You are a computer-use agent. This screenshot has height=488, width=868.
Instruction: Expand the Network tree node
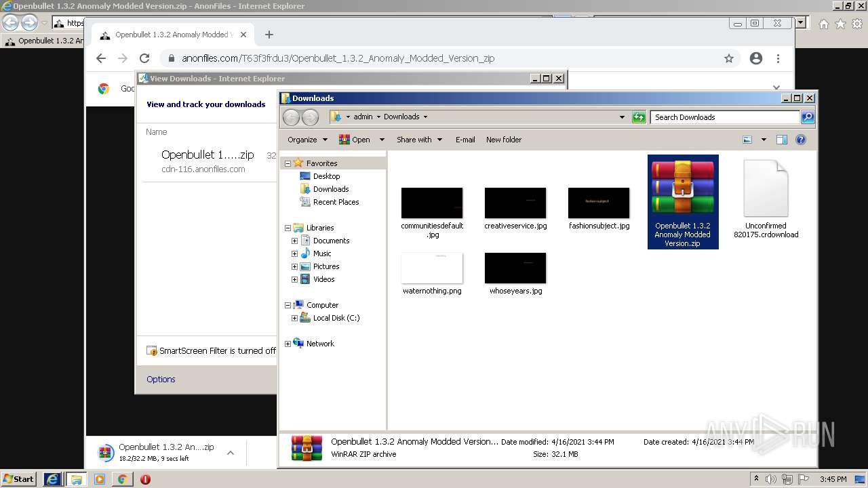(288, 344)
